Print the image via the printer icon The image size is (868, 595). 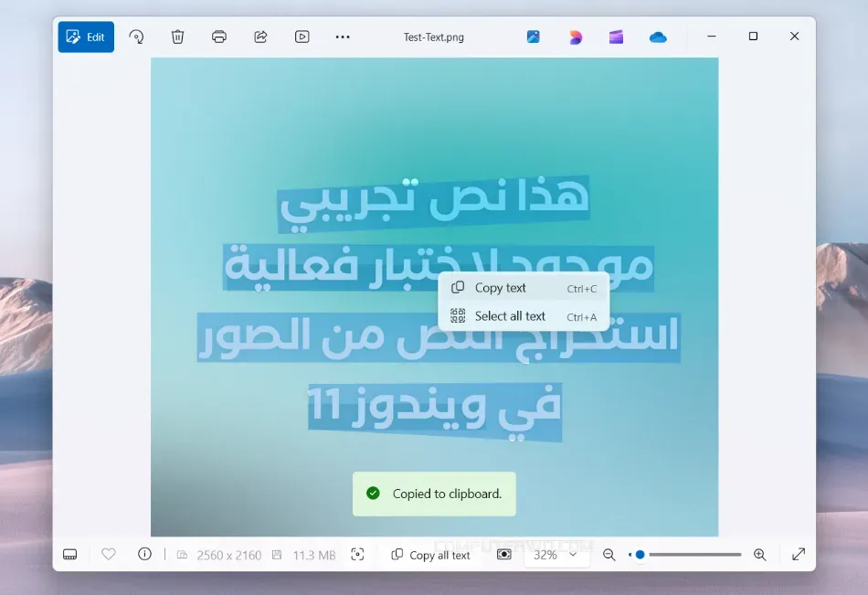click(x=219, y=37)
